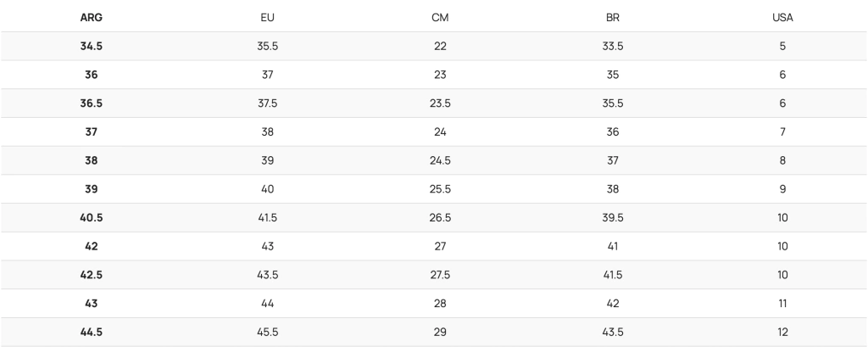Image resolution: width=868 pixels, height=347 pixels.
Task: Click the BR 43.5 cell
Action: pyautogui.click(x=612, y=332)
